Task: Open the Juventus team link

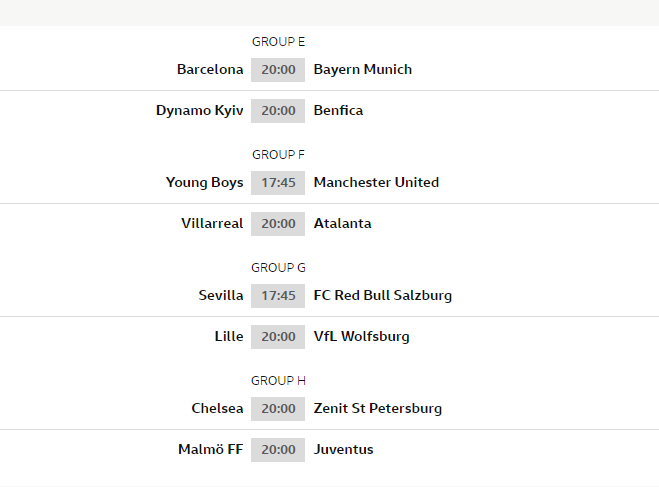Action: coord(344,449)
